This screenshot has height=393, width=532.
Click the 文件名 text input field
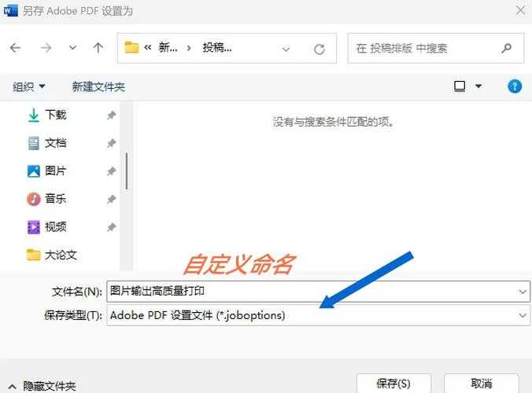tap(311, 291)
